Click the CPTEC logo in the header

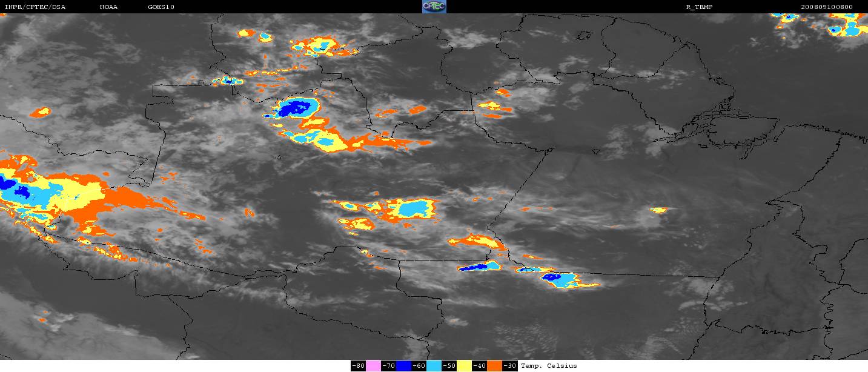(434, 7)
